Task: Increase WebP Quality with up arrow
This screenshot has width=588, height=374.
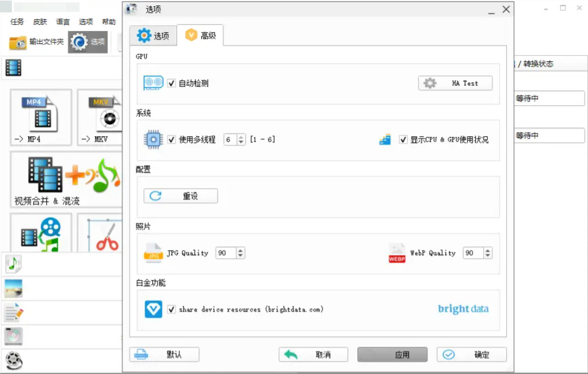Action: click(488, 250)
